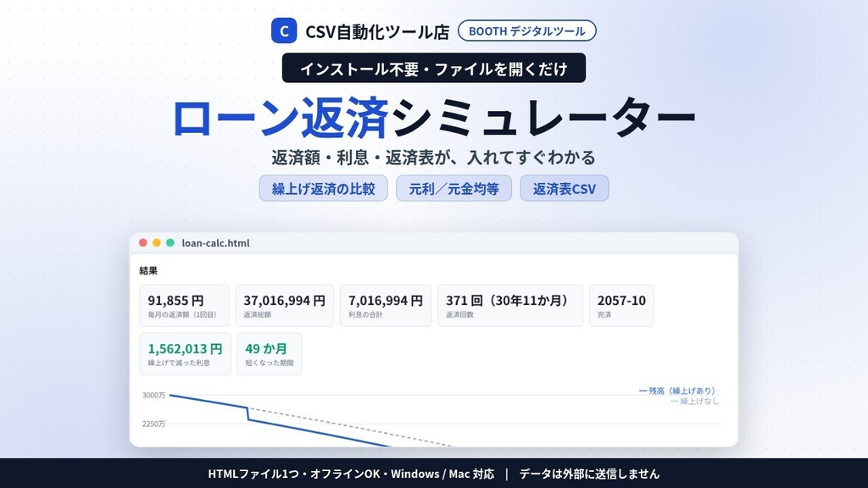Click the red close dot of loan-calc window

(142, 242)
